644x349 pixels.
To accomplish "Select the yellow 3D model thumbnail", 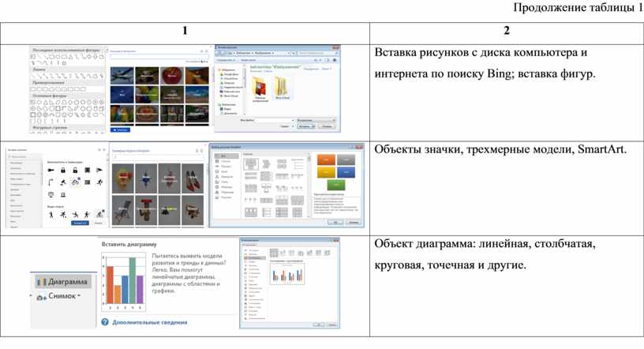I will [123, 178].
